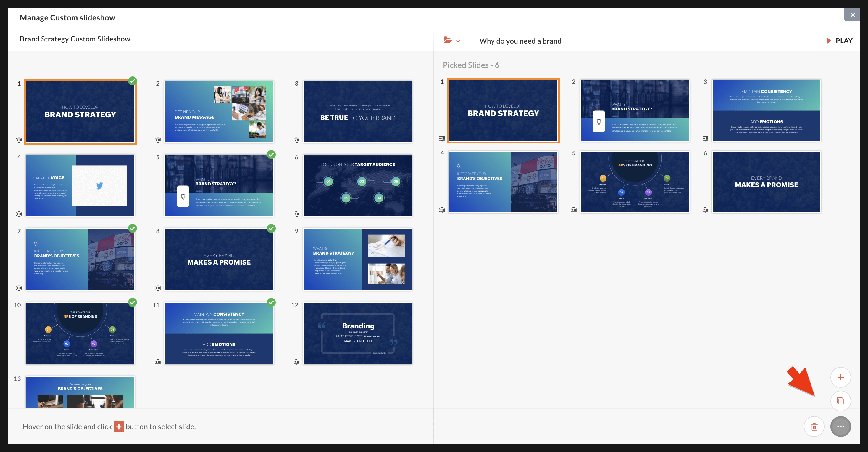The height and width of the screenshot is (452, 868).
Task: Click transition icon beside source slide 2
Action: [x=158, y=140]
